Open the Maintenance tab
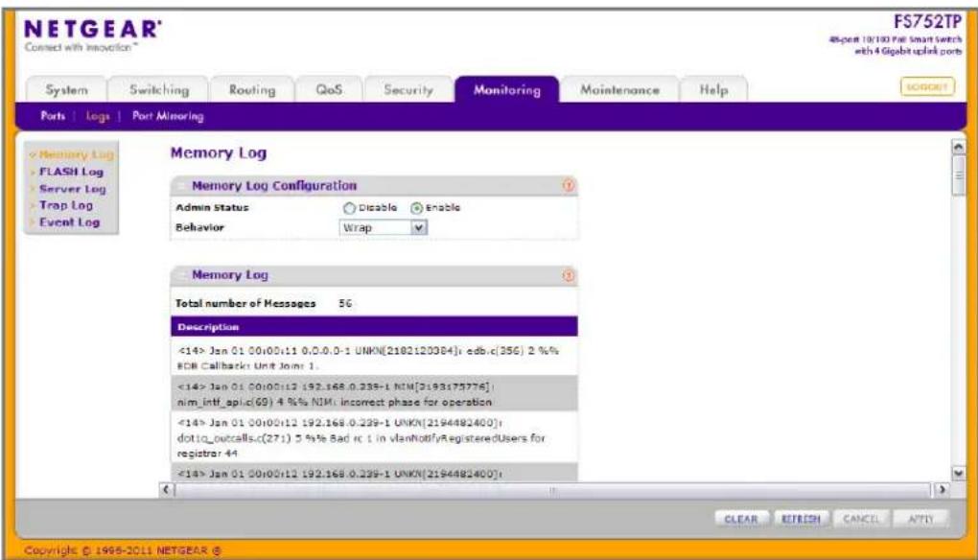Screen dimensions: 978x560 (x=619, y=90)
